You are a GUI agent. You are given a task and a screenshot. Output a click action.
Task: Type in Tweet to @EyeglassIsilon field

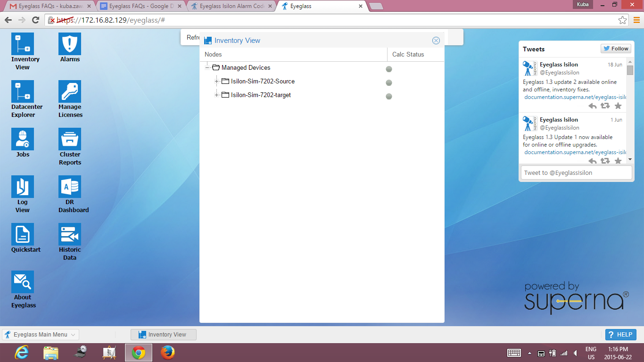pyautogui.click(x=576, y=173)
